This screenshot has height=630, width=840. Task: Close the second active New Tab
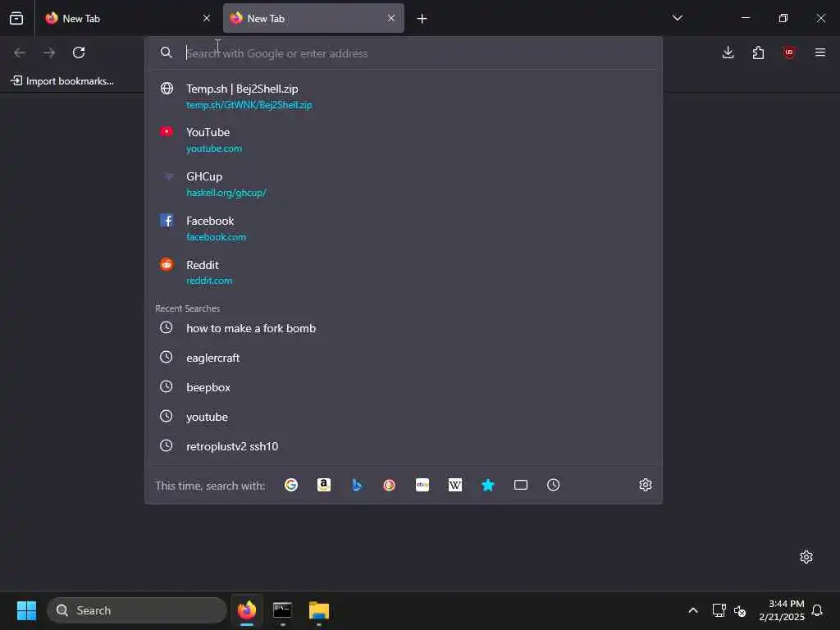point(391,18)
